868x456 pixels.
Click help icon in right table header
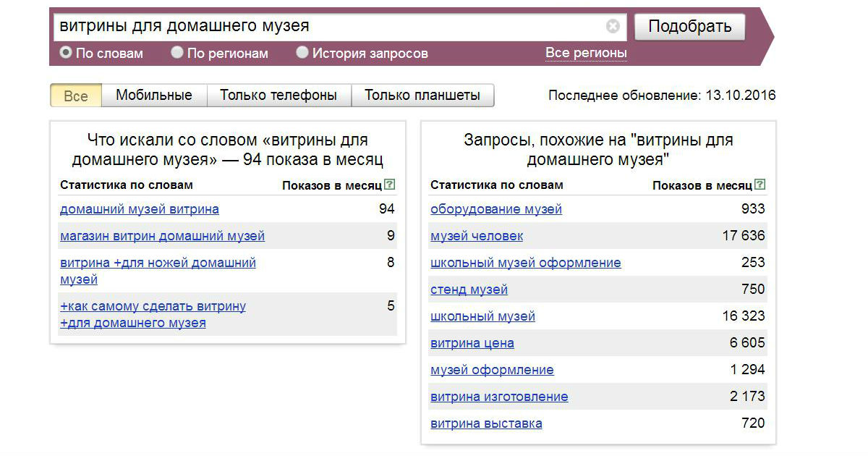pyautogui.click(x=759, y=185)
